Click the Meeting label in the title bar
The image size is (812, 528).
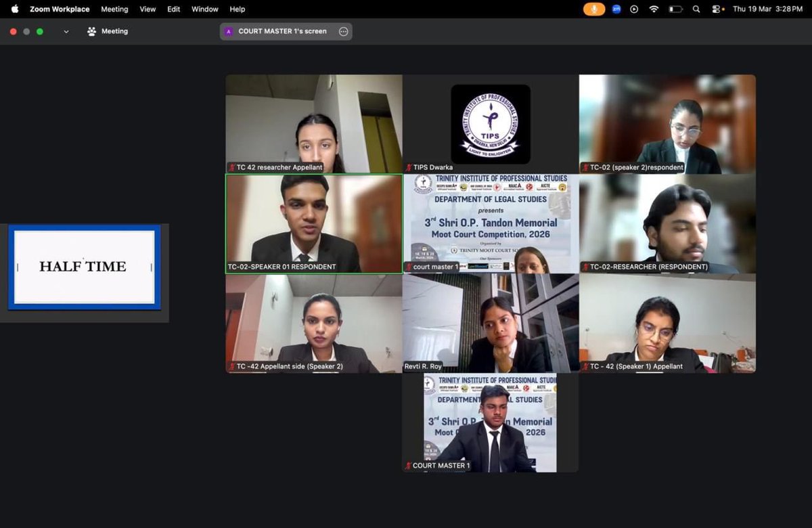(x=114, y=31)
